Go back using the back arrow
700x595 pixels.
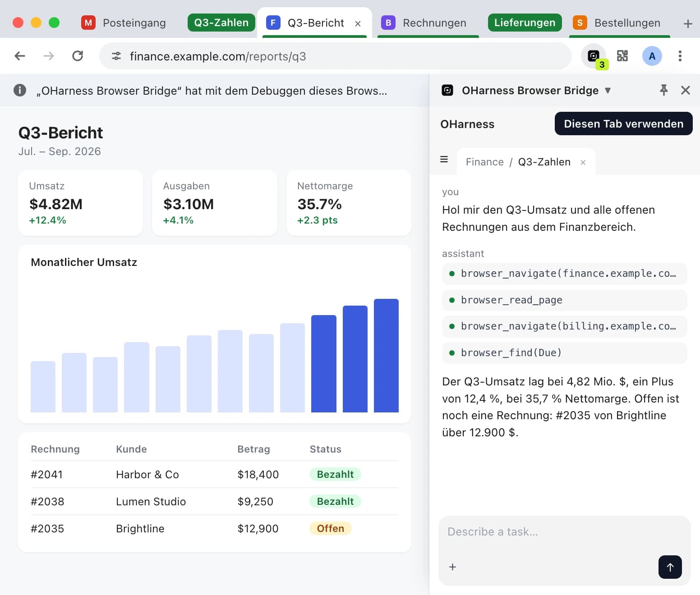point(20,56)
